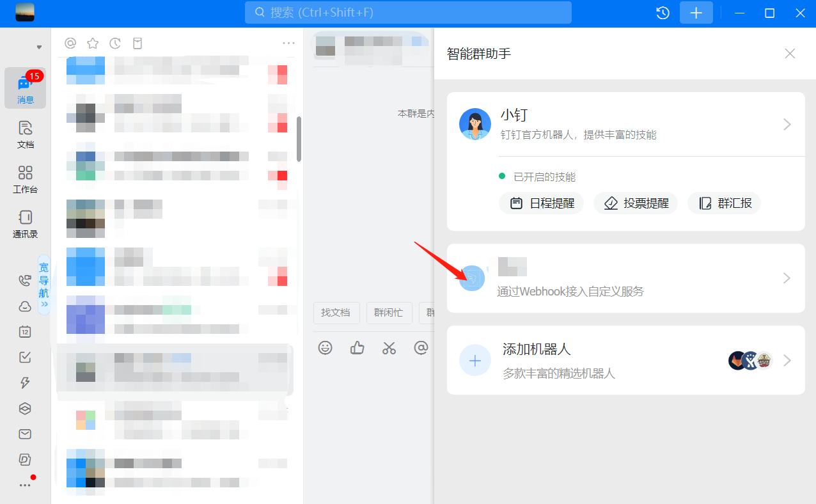816x504 pixels.
Task: Open the mail icon in left sidebar
Action: click(25, 434)
